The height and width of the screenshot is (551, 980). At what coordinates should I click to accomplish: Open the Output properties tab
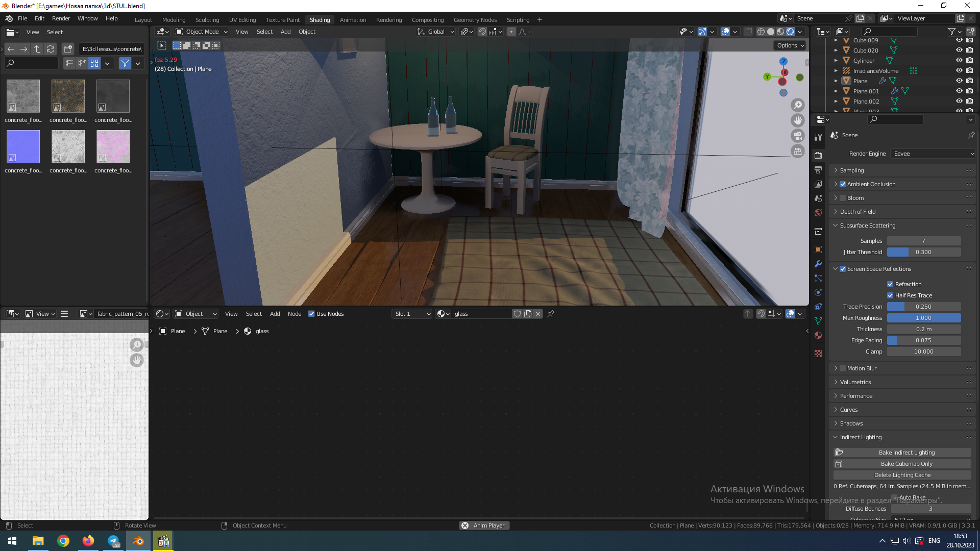[818, 170]
